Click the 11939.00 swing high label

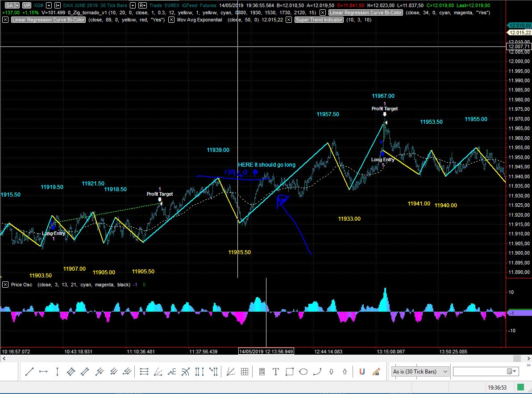click(x=218, y=150)
